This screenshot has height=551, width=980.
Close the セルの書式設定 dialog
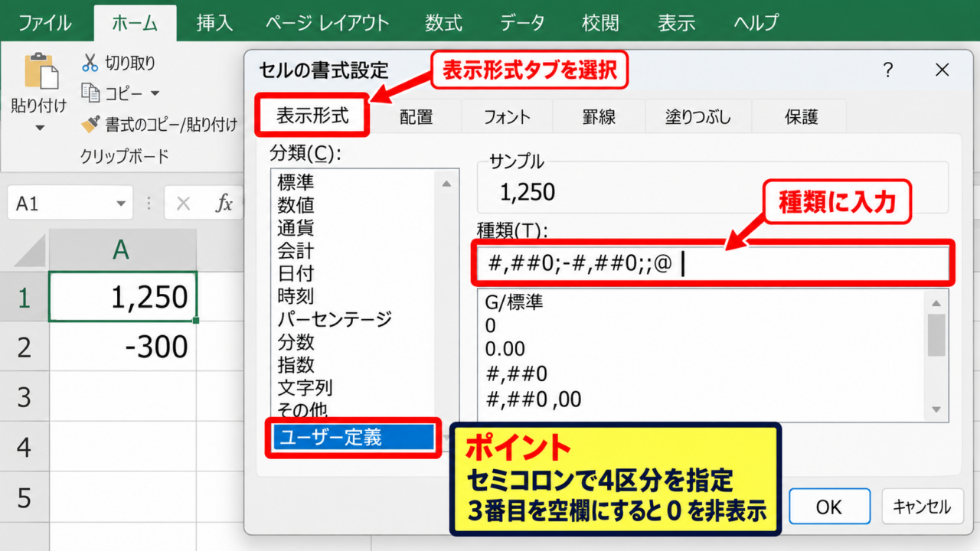(x=942, y=70)
